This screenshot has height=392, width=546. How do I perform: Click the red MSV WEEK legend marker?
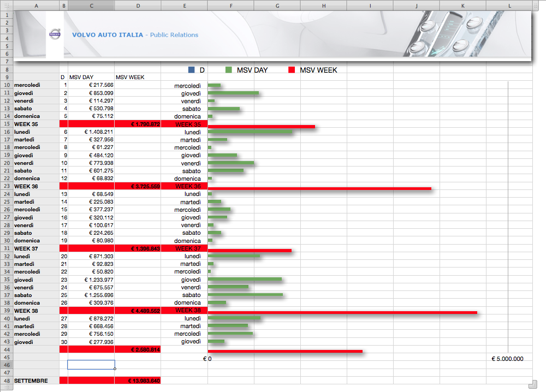click(292, 70)
